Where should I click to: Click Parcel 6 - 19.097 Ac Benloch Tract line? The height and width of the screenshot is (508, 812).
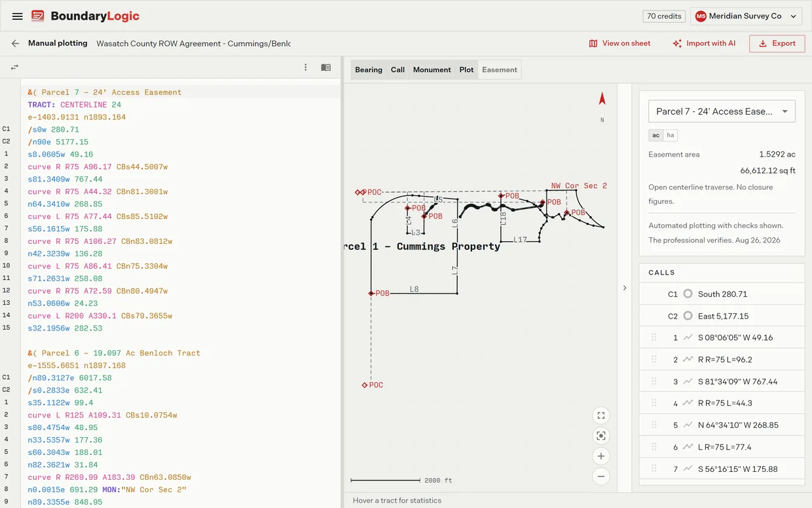pyautogui.click(x=114, y=353)
